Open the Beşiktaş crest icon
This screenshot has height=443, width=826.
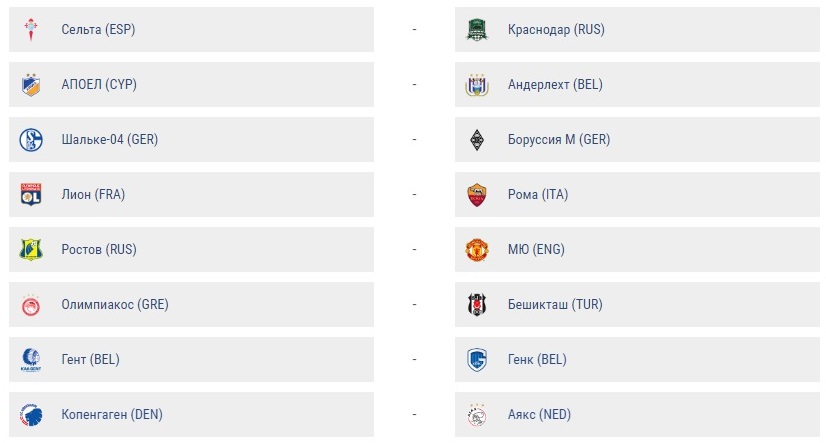[477, 305]
